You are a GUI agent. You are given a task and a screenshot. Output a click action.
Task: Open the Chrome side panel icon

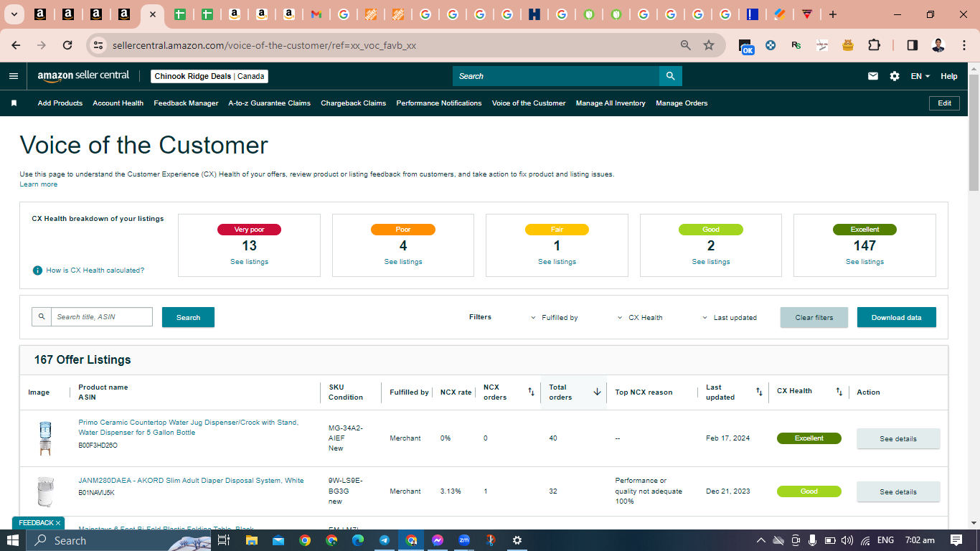coord(913,45)
